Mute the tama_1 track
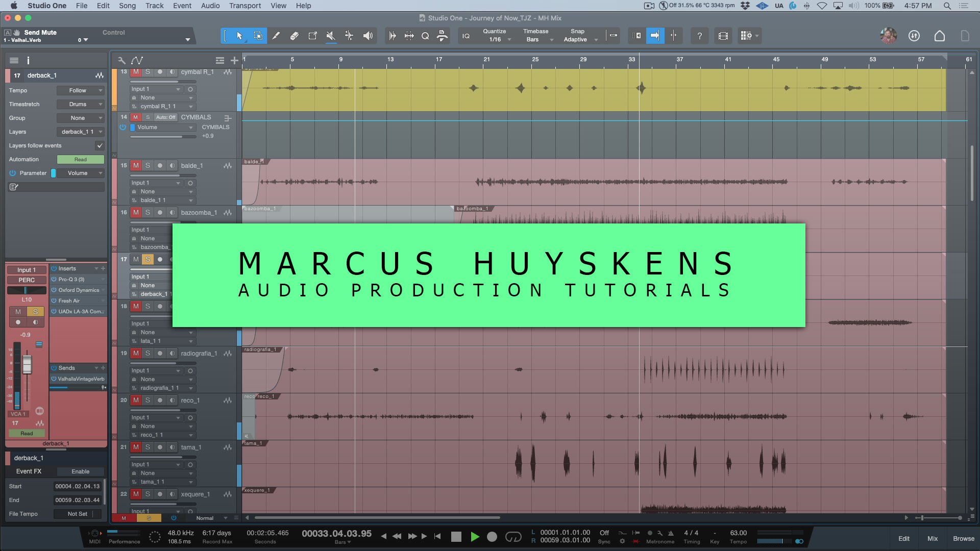980x551 pixels. point(136,447)
